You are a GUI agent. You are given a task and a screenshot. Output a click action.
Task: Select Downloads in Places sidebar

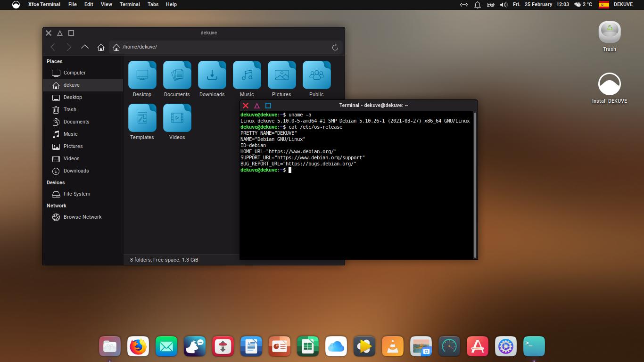83,171
